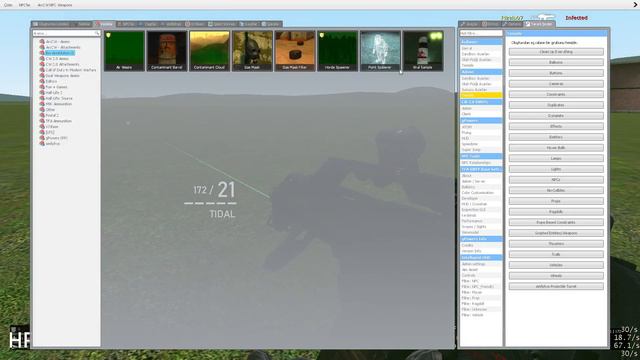640x360 pixels.
Task: Click the Cameras cleanup button
Action: coord(556,84)
